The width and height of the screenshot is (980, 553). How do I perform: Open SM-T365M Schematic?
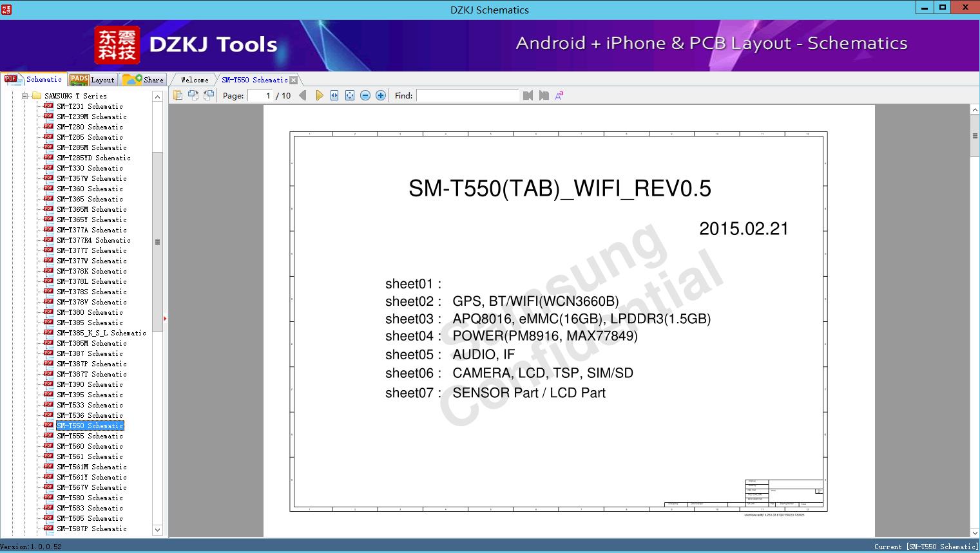tap(91, 209)
